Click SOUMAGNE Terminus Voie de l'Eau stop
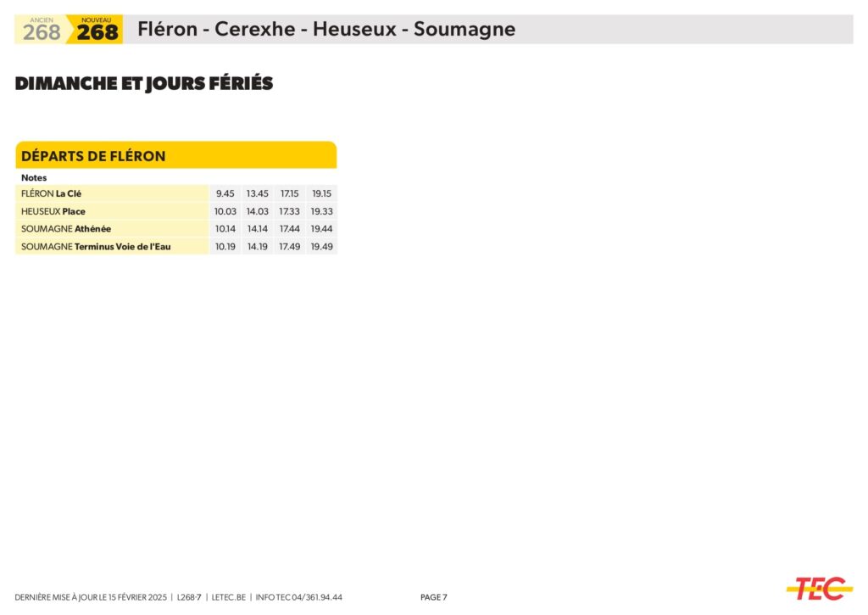The width and height of the screenshot is (868, 615). click(96, 247)
